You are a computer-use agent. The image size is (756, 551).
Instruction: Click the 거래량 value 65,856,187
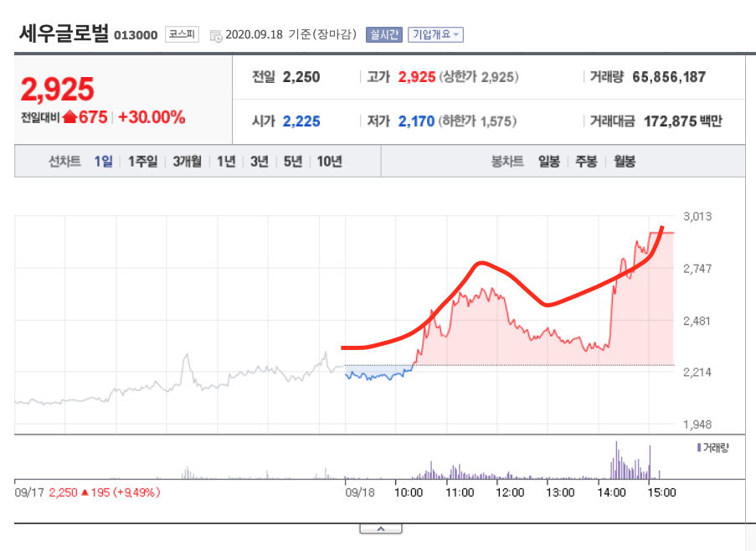point(669,77)
